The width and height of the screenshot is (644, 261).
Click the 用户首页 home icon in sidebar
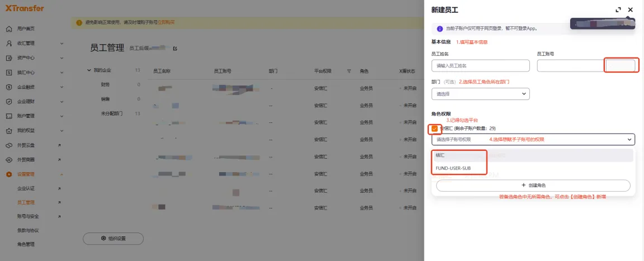(x=9, y=29)
